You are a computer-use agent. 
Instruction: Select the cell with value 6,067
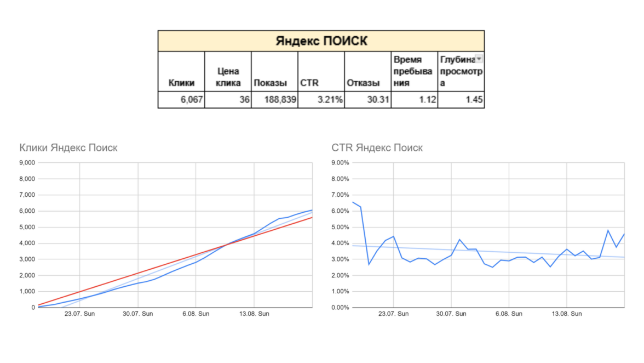181,100
